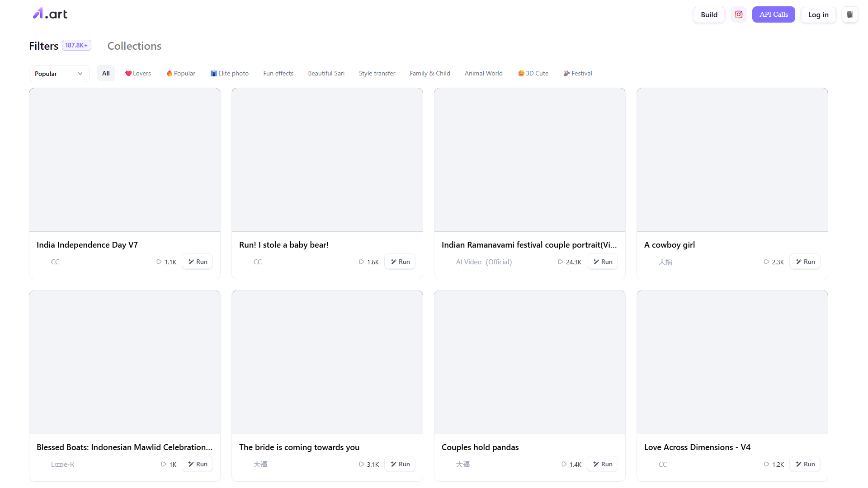
Task: Click the API Calls button
Action: tap(774, 14)
